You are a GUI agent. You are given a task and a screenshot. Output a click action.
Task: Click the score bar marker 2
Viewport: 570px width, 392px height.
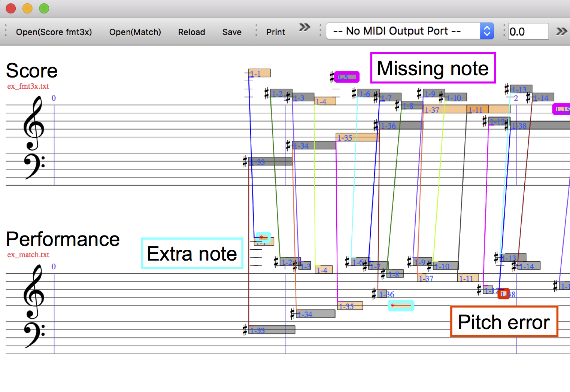(516, 98)
